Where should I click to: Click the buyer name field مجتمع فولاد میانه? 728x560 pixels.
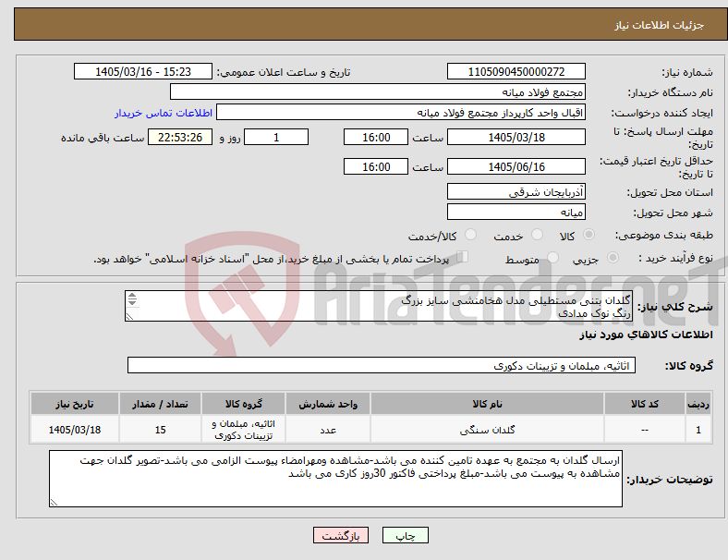378,91
